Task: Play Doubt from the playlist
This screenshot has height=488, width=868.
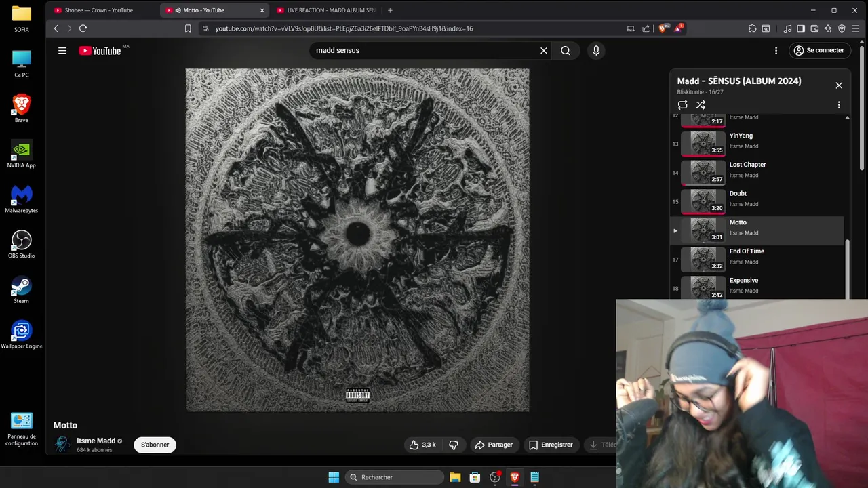Action: pyautogui.click(x=758, y=201)
